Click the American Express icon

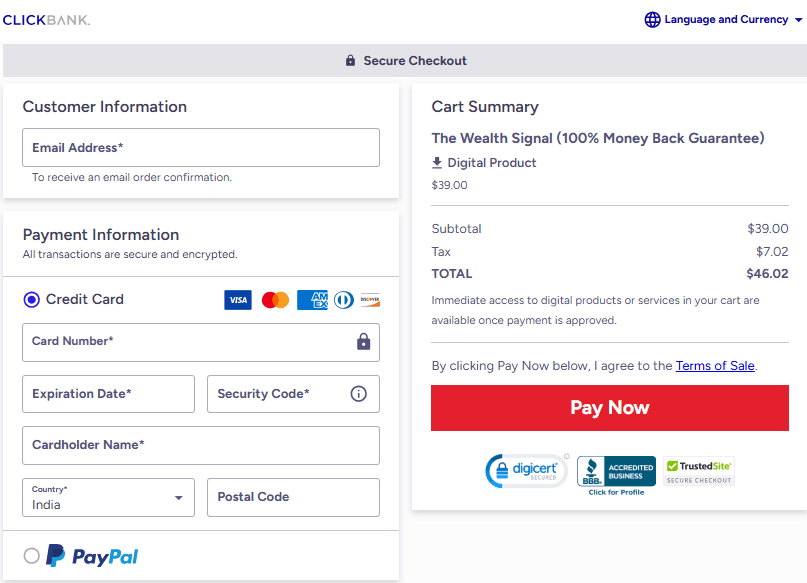coord(312,299)
